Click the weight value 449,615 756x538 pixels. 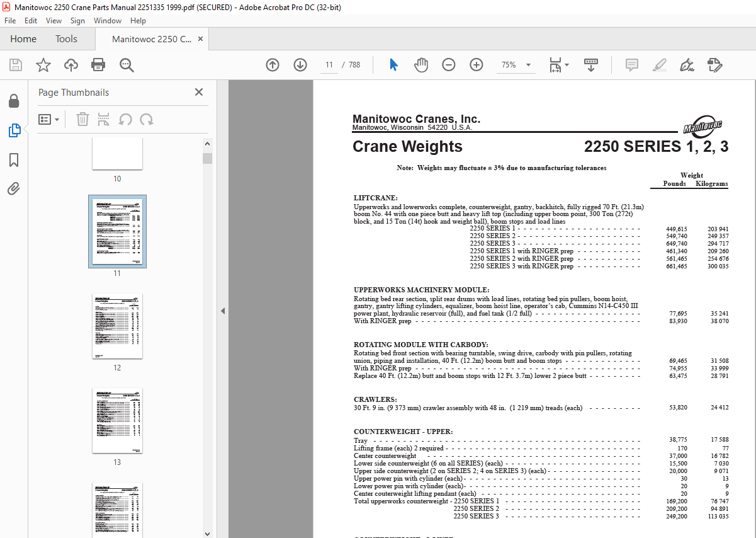[x=676, y=229]
